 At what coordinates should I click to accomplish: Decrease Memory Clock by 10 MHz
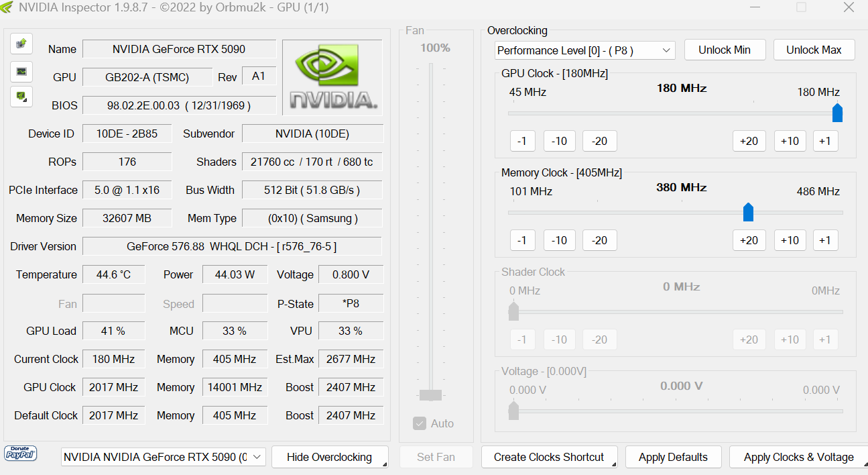click(559, 240)
